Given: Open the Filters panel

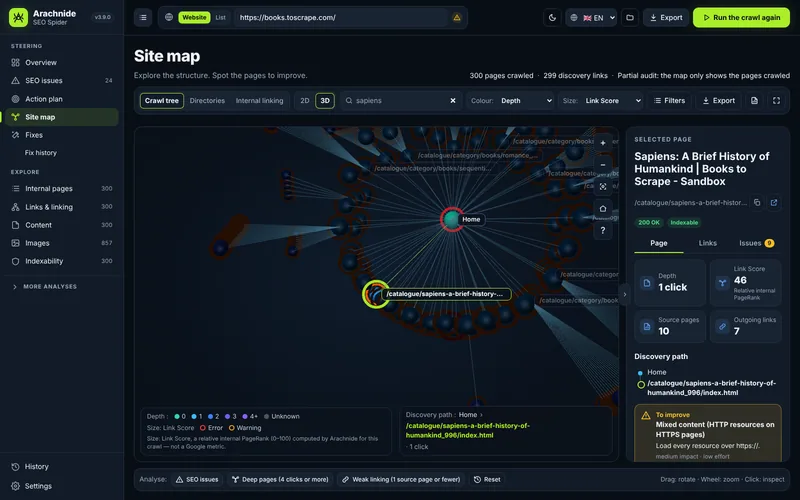Looking at the screenshot, I should click(670, 101).
